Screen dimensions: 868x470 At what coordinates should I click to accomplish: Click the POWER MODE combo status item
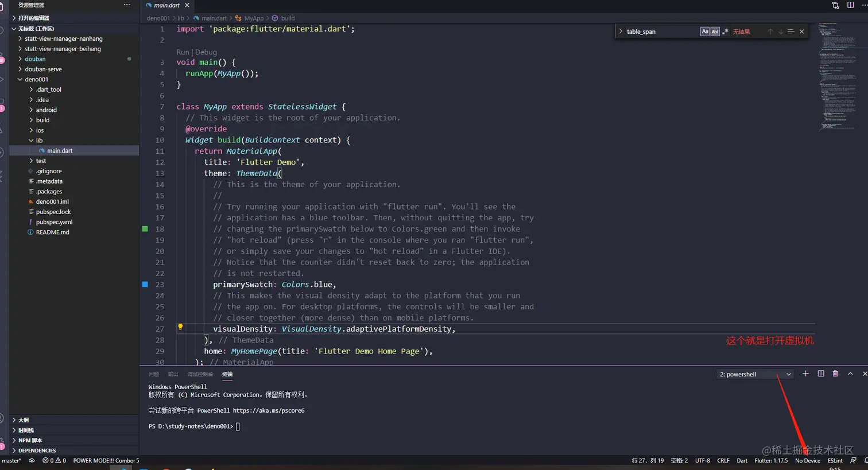106,461
